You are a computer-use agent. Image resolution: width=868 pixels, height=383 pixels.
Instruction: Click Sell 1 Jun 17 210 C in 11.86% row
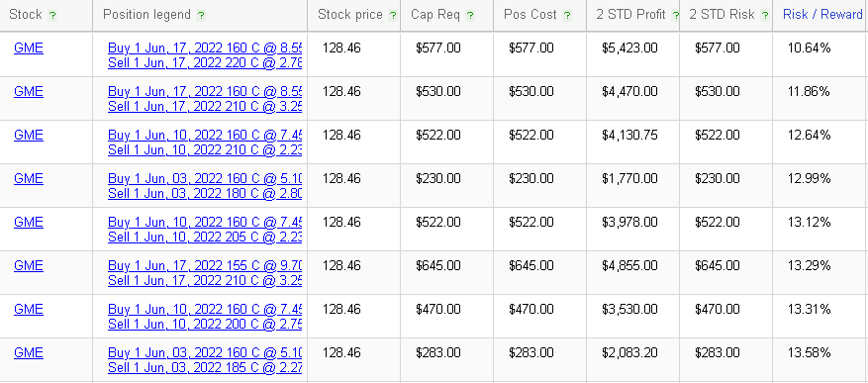205,106
